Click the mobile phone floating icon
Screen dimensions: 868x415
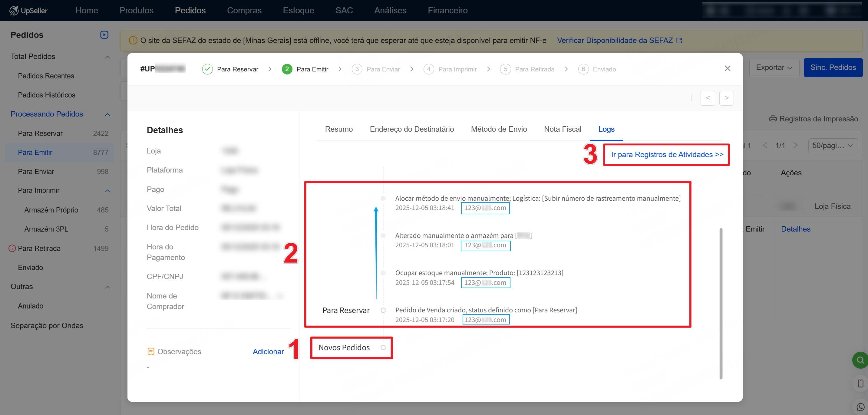(860, 383)
